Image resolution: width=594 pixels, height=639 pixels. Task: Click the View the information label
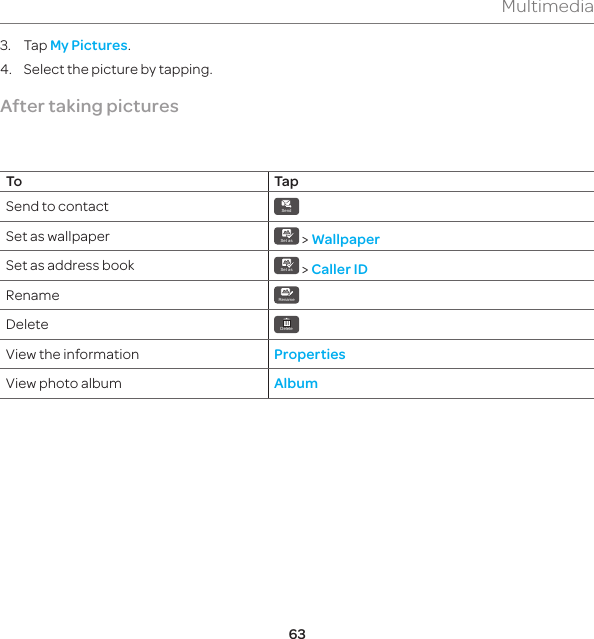pos(72,354)
